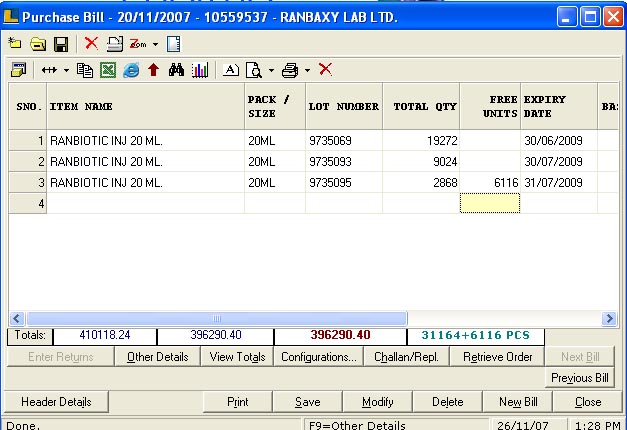Click the ITEM NAME column header

(x=146, y=106)
